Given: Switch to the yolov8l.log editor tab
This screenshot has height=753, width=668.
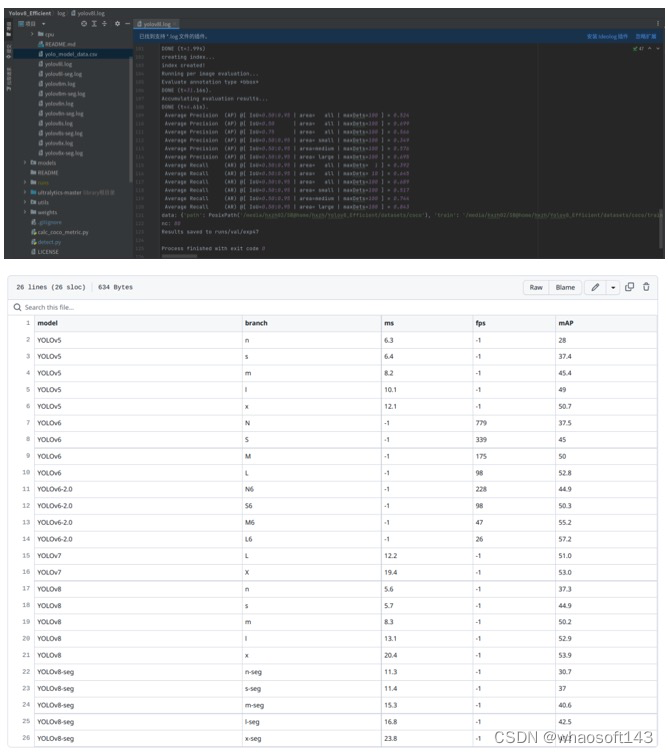Looking at the screenshot, I should (x=157, y=24).
